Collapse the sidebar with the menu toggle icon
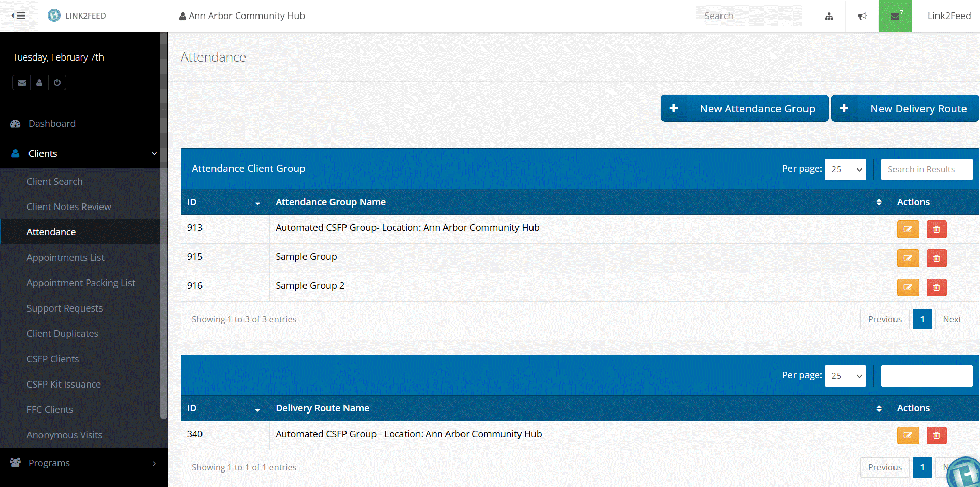Viewport: 980px width, 487px height. (x=19, y=16)
